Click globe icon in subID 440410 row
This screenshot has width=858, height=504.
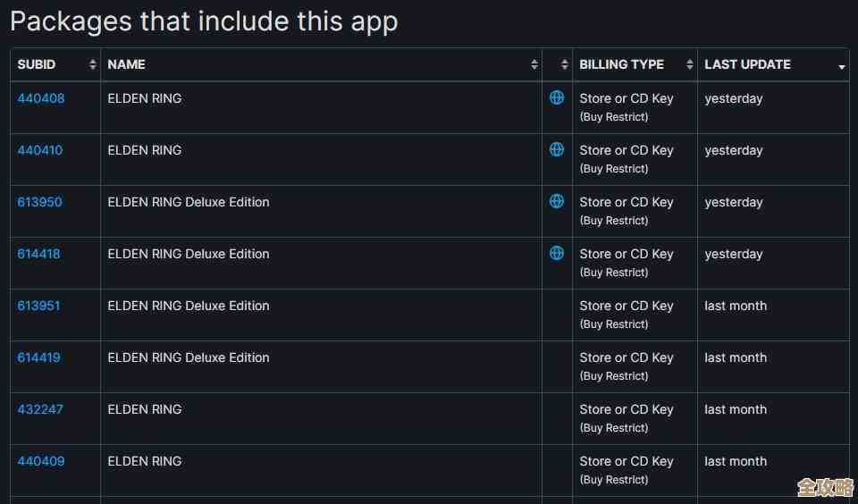557,149
